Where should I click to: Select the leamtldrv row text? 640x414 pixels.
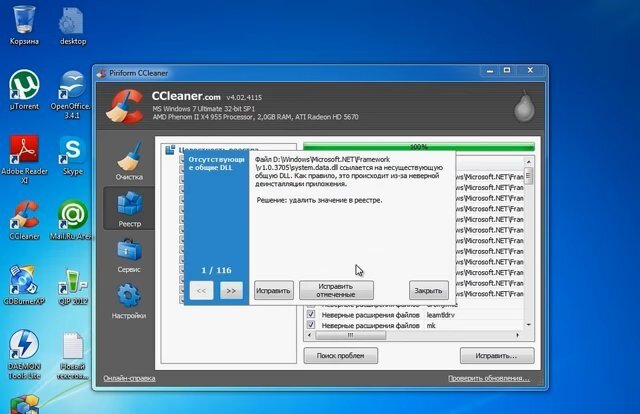pyautogui.click(x=440, y=315)
